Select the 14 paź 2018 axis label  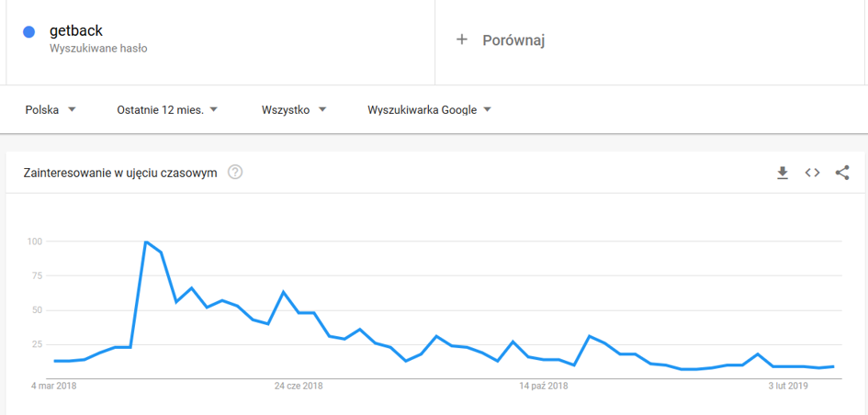click(544, 386)
